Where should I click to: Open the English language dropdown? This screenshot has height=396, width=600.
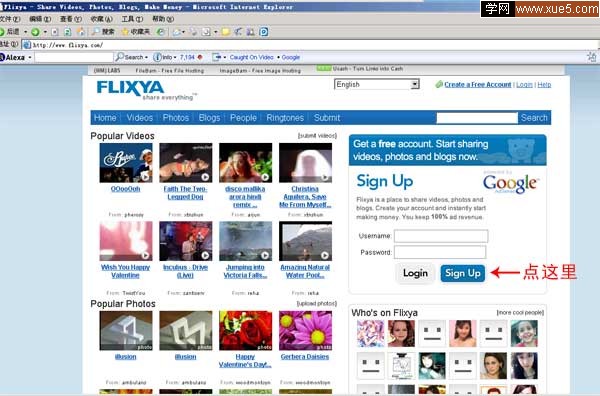click(377, 84)
